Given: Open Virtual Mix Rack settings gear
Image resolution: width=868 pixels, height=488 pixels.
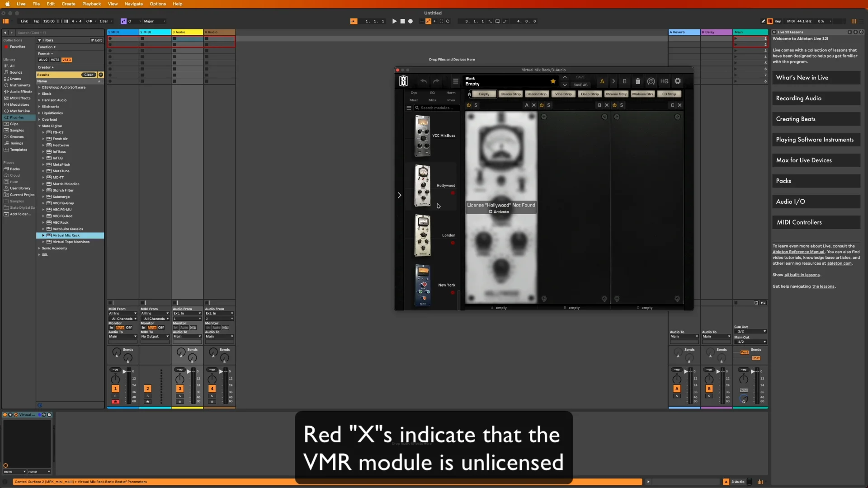Looking at the screenshot, I should 678,81.
